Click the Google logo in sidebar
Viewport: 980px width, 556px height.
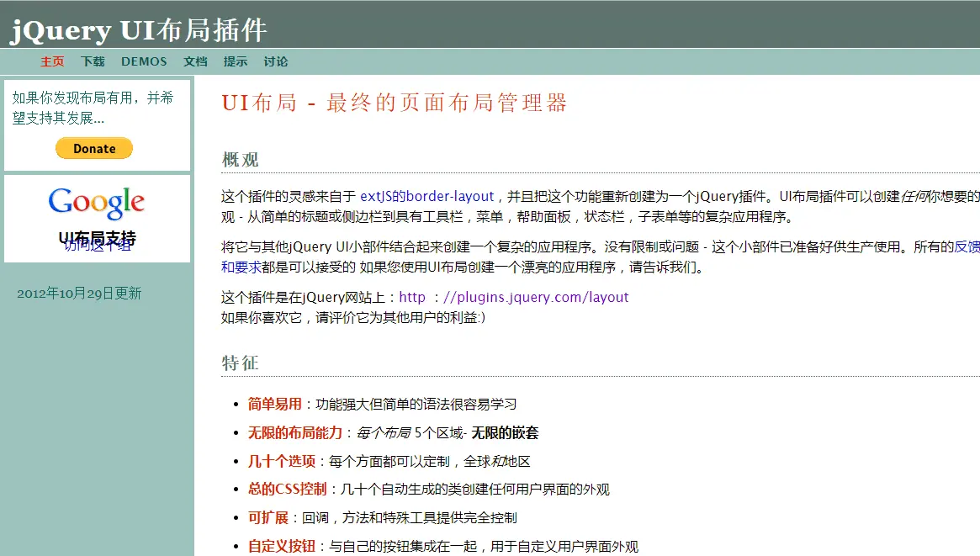97,203
